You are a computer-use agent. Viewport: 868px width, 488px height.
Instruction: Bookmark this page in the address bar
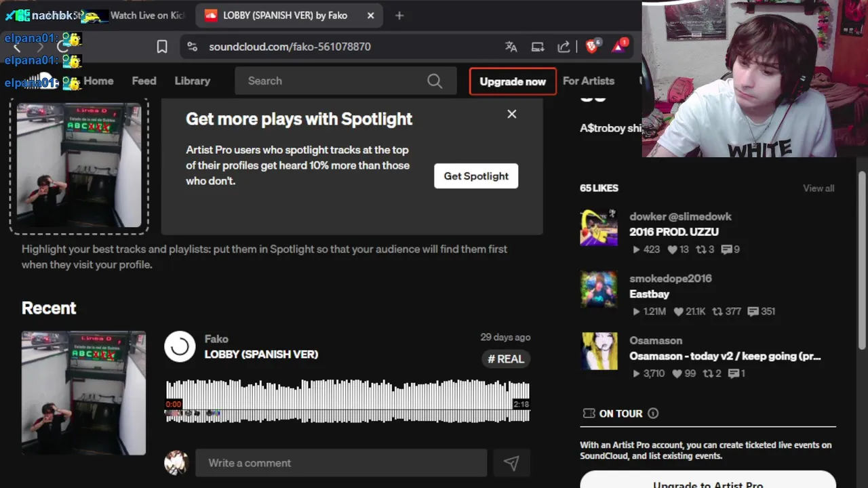click(162, 47)
